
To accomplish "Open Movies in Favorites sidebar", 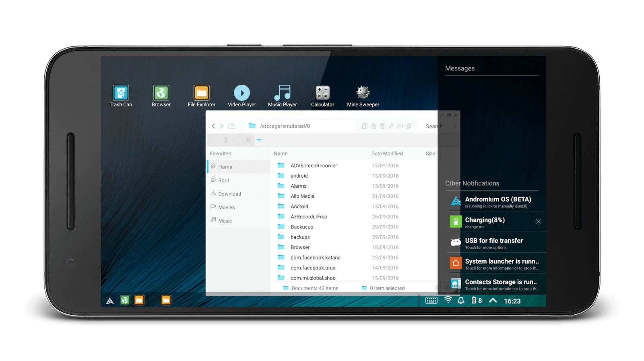I will coord(239,207).
